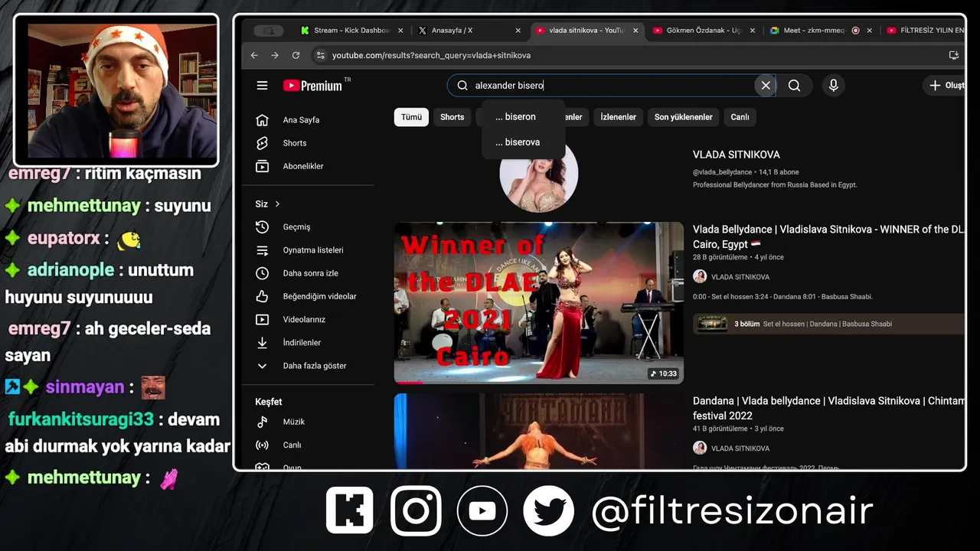The image size is (980, 551).
Task: Open Müzik under Keşfet
Action: (x=308, y=422)
